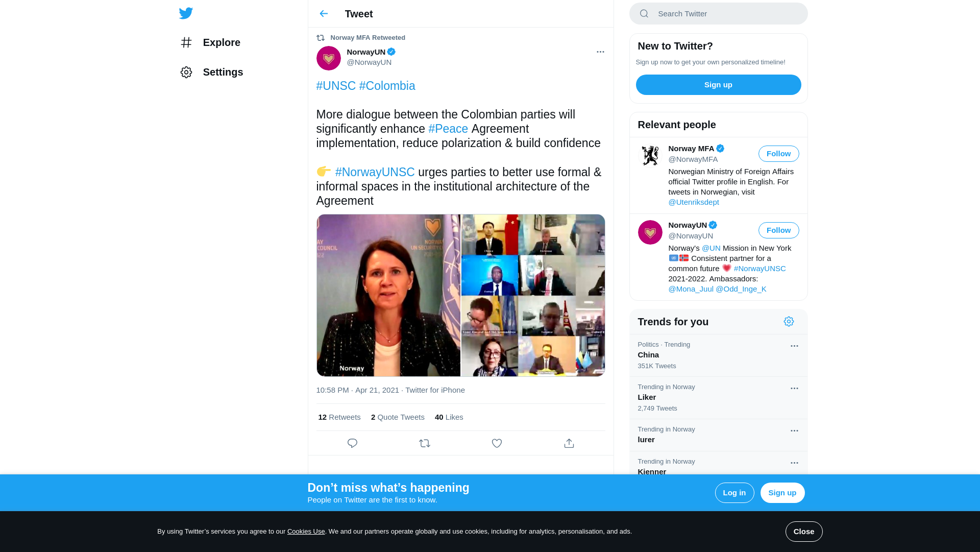Image resolution: width=980 pixels, height=552 pixels.
Task: Open the Norway speaker photo thumbnail
Action: click(x=388, y=296)
